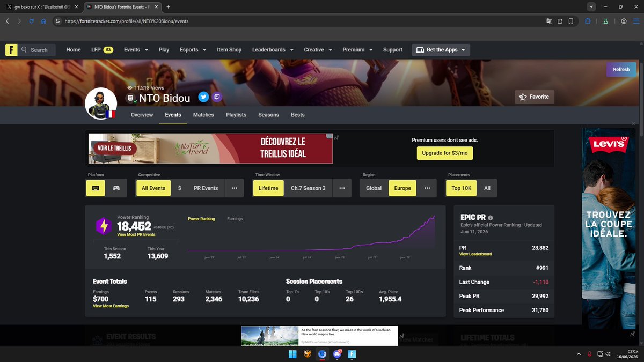The width and height of the screenshot is (644, 362).
Task: Open the tab search dropdown in title bar
Action: [x=591, y=6]
